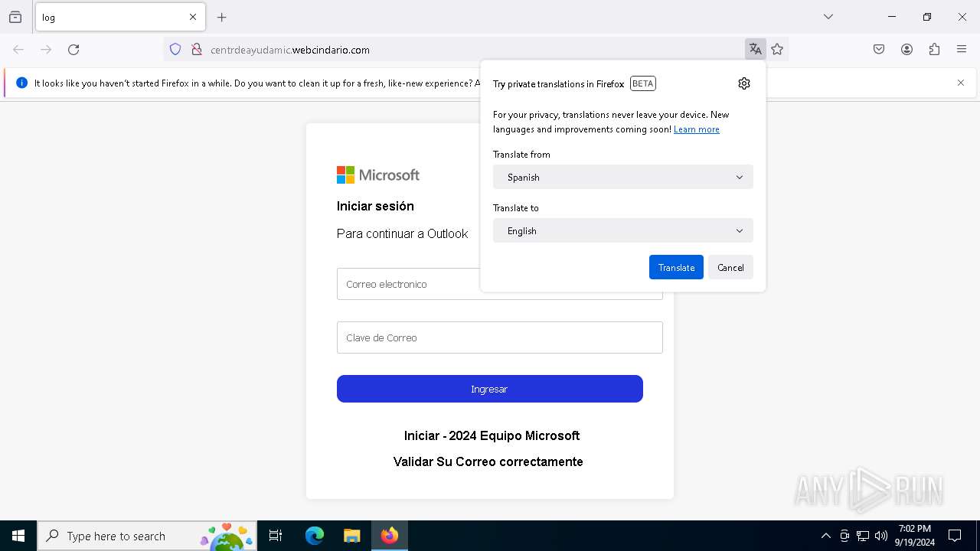Screen dimensions: 980x551
Task: Click the taskbar search box
Action: tap(147, 536)
